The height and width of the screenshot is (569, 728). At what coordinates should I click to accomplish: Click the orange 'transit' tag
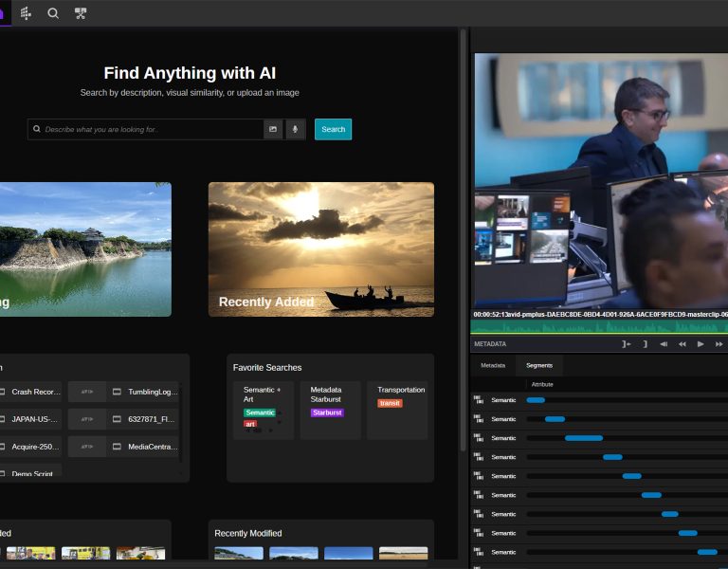(x=390, y=403)
